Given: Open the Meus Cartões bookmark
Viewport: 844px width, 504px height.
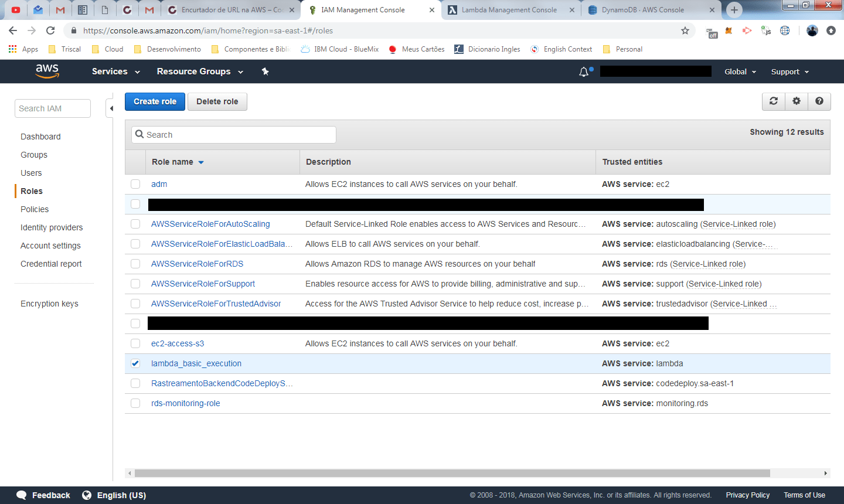Looking at the screenshot, I should 416,49.
